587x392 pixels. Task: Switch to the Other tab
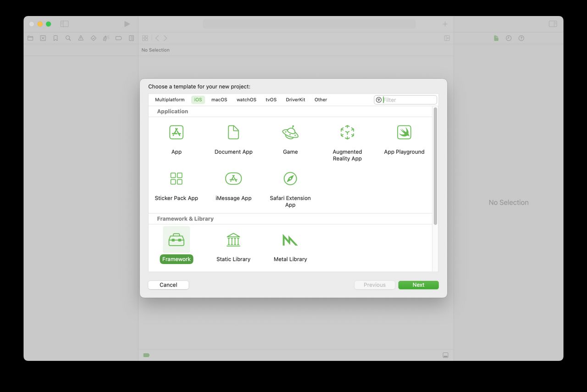[321, 99]
